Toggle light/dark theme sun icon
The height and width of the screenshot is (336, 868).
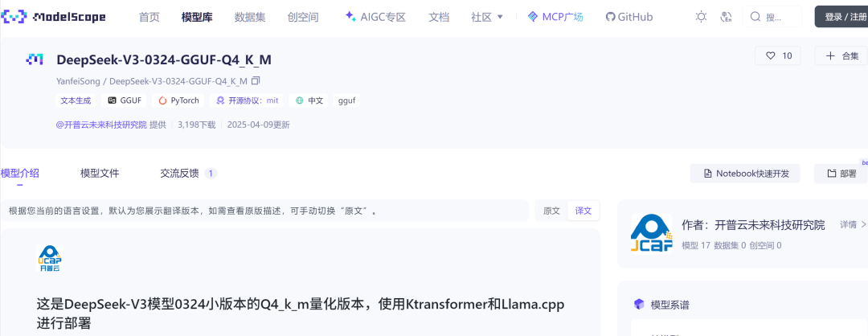701,17
